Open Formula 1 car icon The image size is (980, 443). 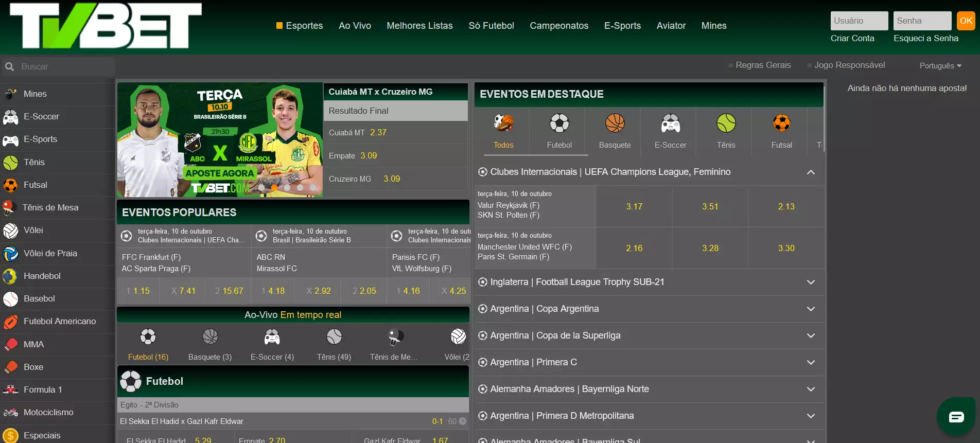(10, 390)
